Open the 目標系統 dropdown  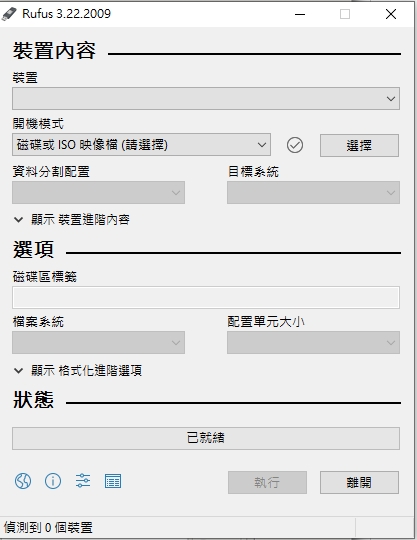click(313, 193)
